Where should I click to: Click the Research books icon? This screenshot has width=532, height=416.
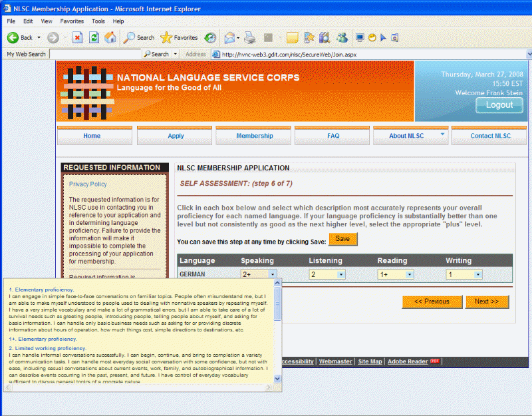325,38
